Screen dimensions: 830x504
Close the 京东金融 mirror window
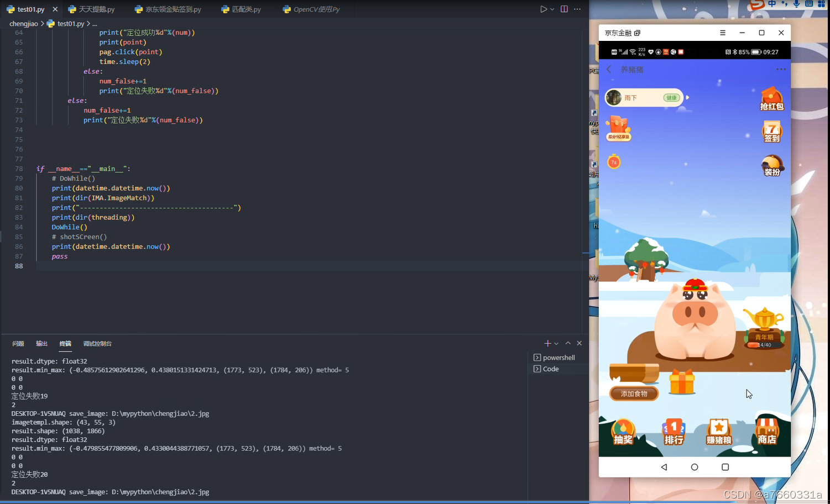click(x=781, y=33)
